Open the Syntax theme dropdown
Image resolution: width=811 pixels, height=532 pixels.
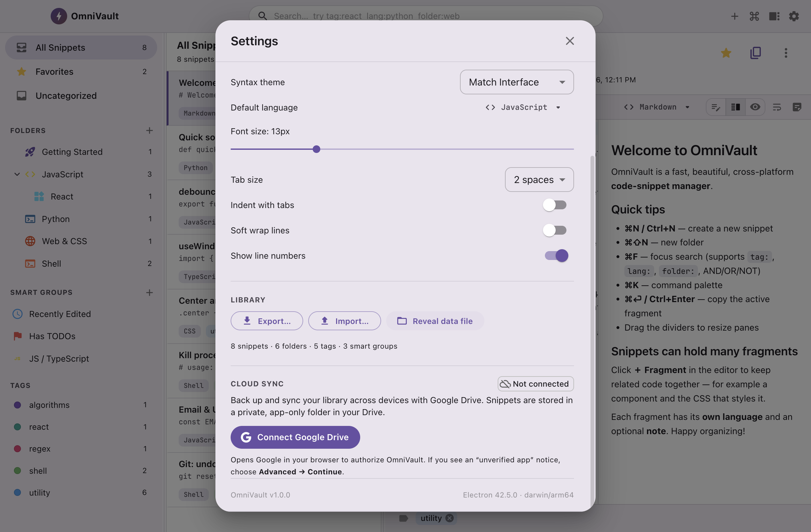(517, 82)
